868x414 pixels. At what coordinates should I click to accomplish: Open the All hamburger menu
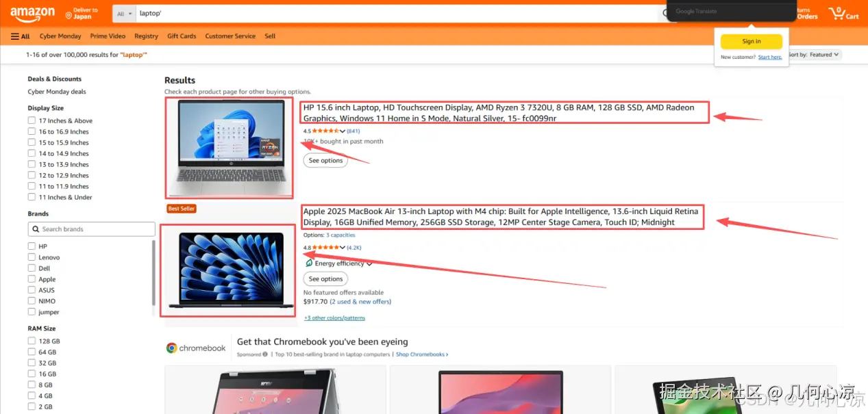tap(20, 36)
